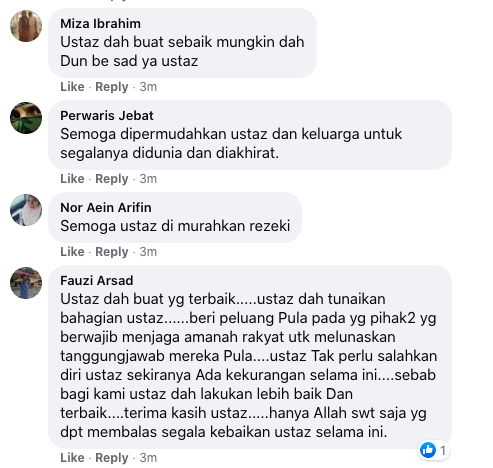The width and height of the screenshot is (493, 468).
Task: Reply to Perwaris Jebat's comment
Action: tap(112, 179)
